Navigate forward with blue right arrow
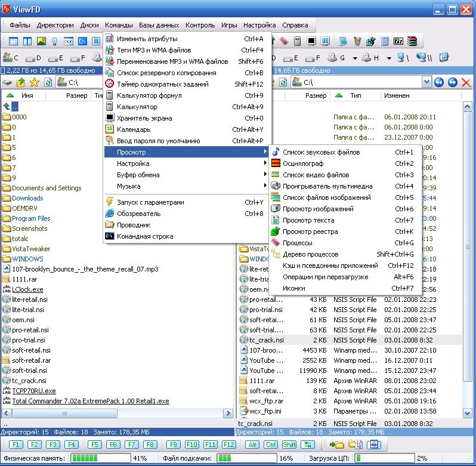Image resolution: width=476 pixels, height=466 pixels. tap(452, 82)
